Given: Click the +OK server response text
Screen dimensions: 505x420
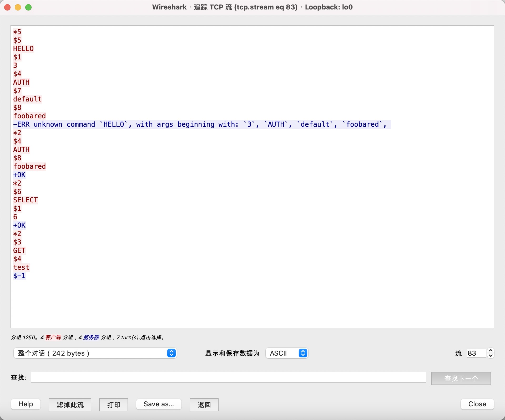Looking at the screenshot, I should [x=19, y=175].
